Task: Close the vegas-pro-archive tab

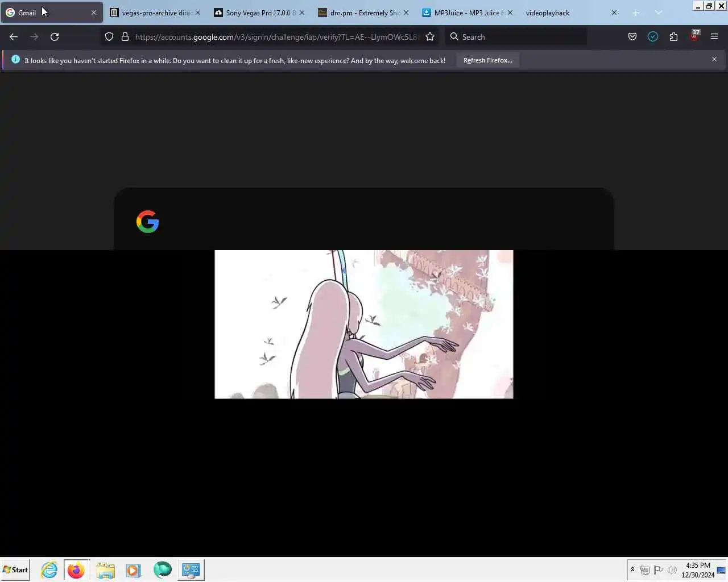Action: 198,13
